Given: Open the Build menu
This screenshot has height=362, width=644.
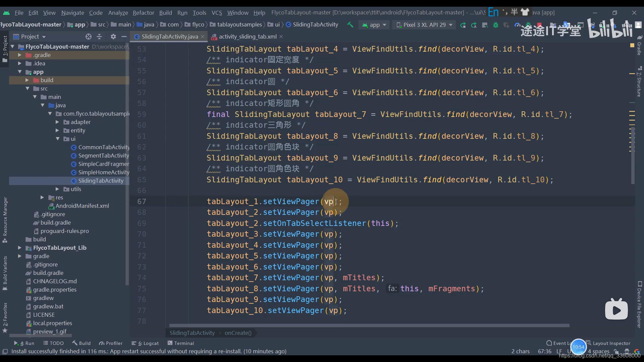Looking at the screenshot, I should [165, 13].
